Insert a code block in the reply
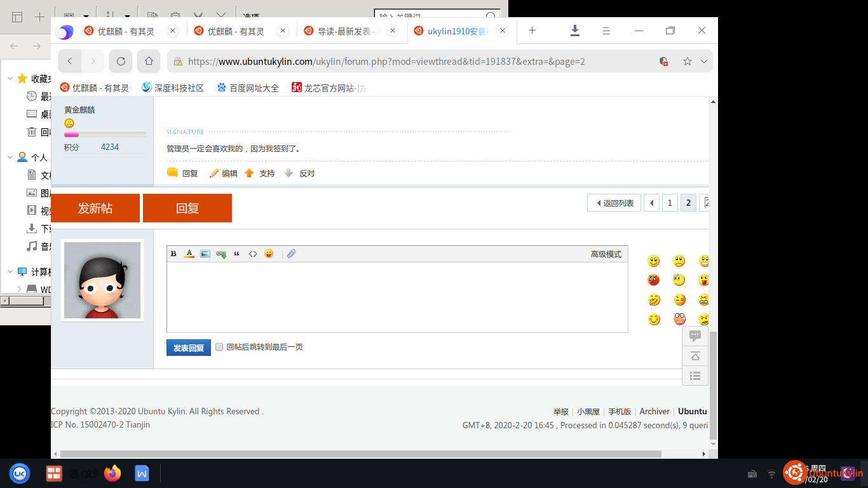Screen dimensions: 868x488 tap(253, 254)
